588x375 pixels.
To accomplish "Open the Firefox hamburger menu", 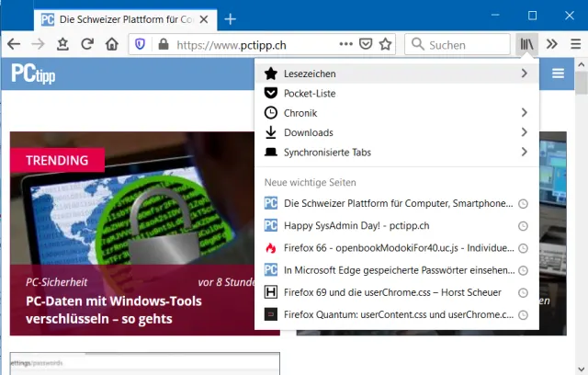I will click(575, 43).
